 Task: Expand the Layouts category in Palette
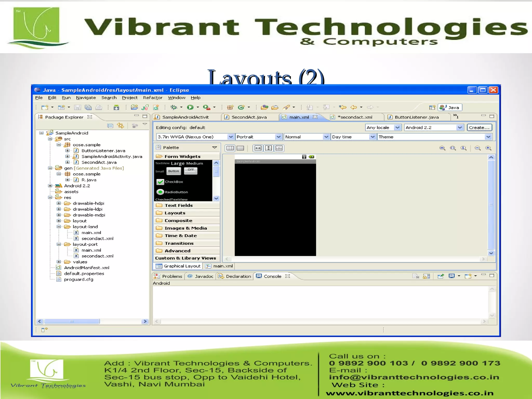coord(175,213)
